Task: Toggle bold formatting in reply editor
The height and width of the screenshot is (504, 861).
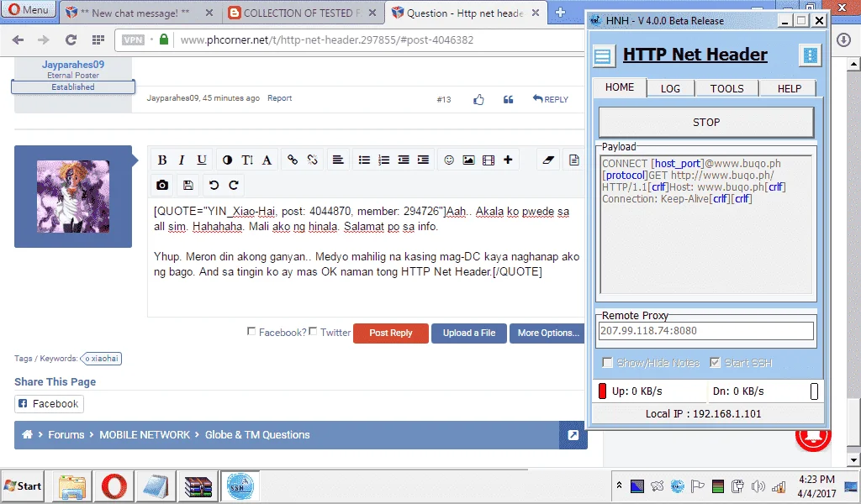Action: [x=162, y=160]
